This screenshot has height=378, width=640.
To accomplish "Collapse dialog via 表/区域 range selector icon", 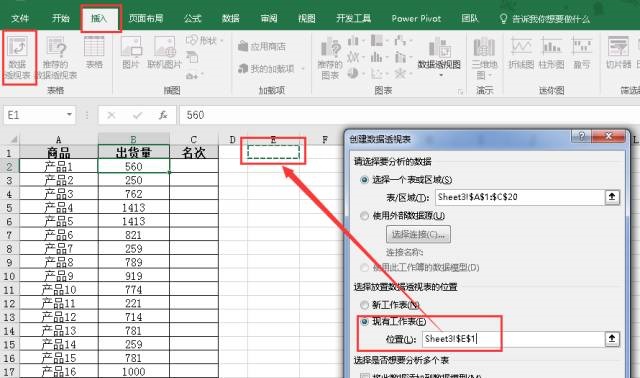I will [x=612, y=197].
